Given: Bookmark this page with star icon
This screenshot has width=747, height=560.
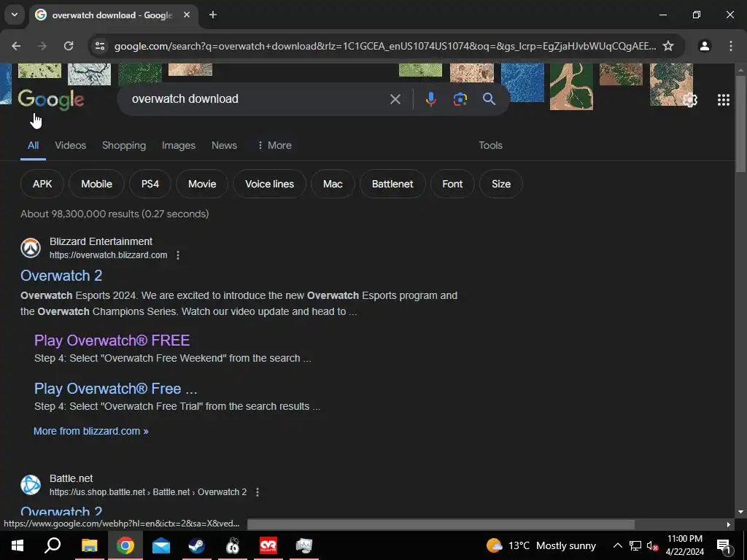Looking at the screenshot, I should pos(668,46).
